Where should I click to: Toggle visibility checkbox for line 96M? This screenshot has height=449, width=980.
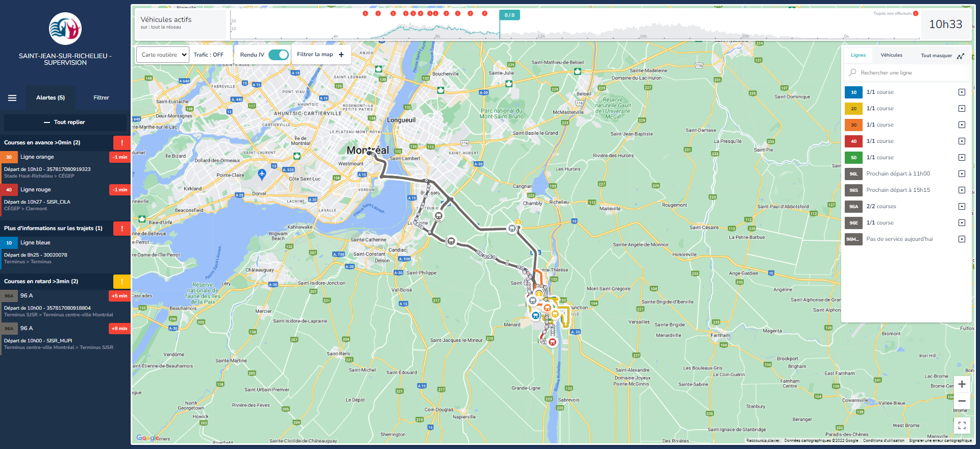[x=962, y=239]
